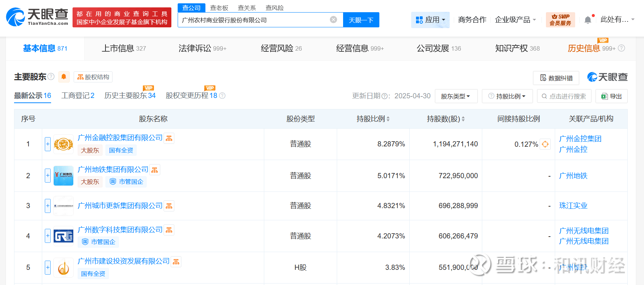The height and width of the screenshot is (285, 644).
Task: Switch to the 查风险 search tab
Action: pos(275,8)
